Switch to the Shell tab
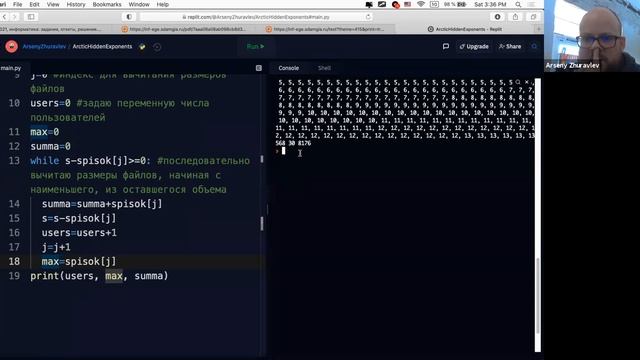 [324, 68]
